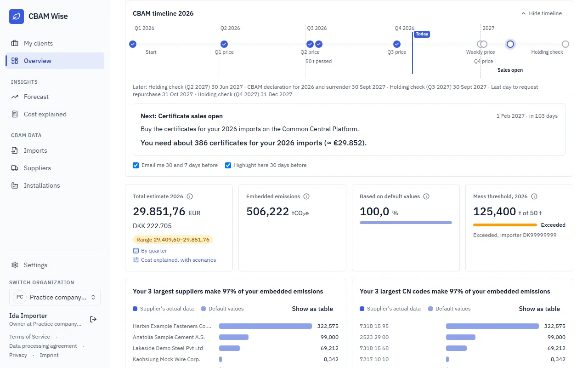Click the Installations factory icon
The width and height of the screenshot is (588, 368).
pyautogui.click(x=15, y=185)
